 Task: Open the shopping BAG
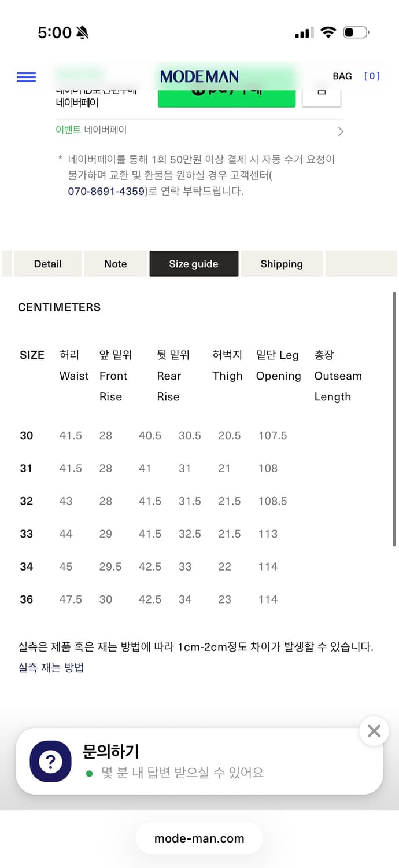[342, 76]
